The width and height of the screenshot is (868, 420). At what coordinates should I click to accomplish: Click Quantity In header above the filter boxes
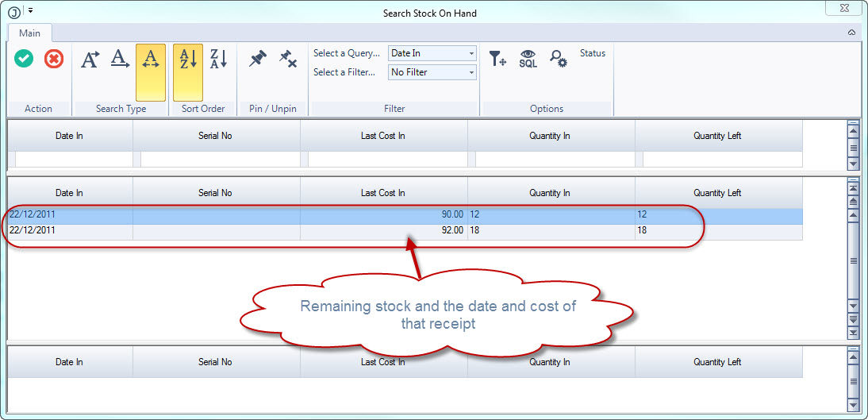(550, 135)
